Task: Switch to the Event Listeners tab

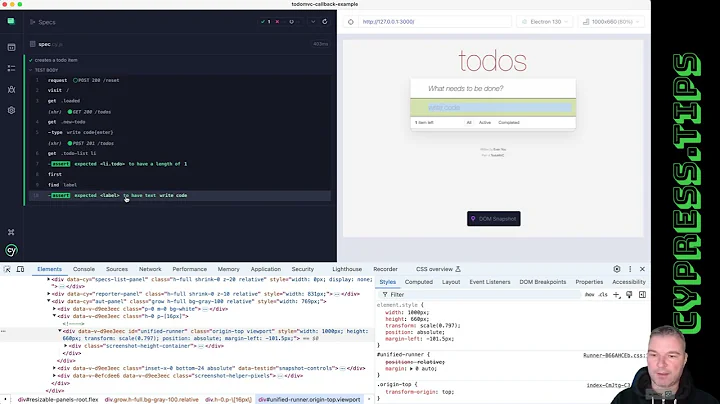Action: click(x=489, y=282)
